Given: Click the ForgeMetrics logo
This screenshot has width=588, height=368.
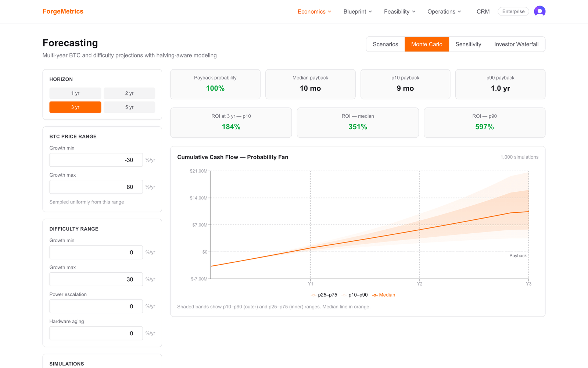Looking at the screenshot, I should [63, 11].
